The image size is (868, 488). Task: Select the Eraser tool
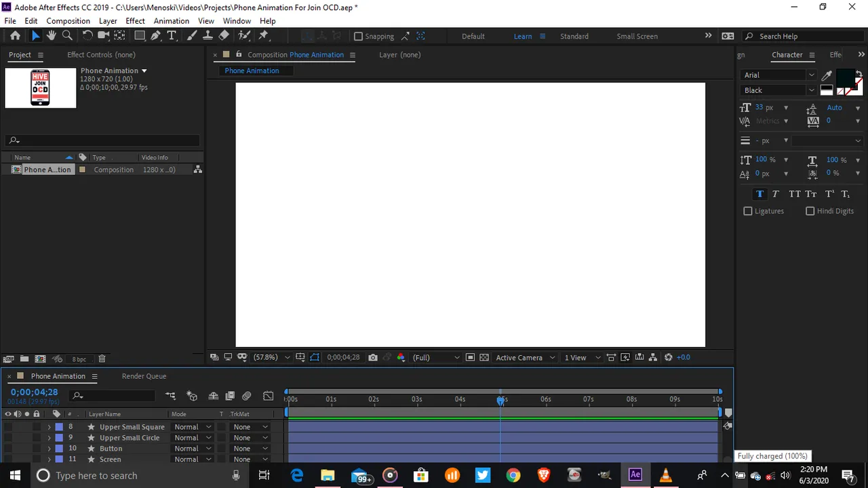coord(224,36)
